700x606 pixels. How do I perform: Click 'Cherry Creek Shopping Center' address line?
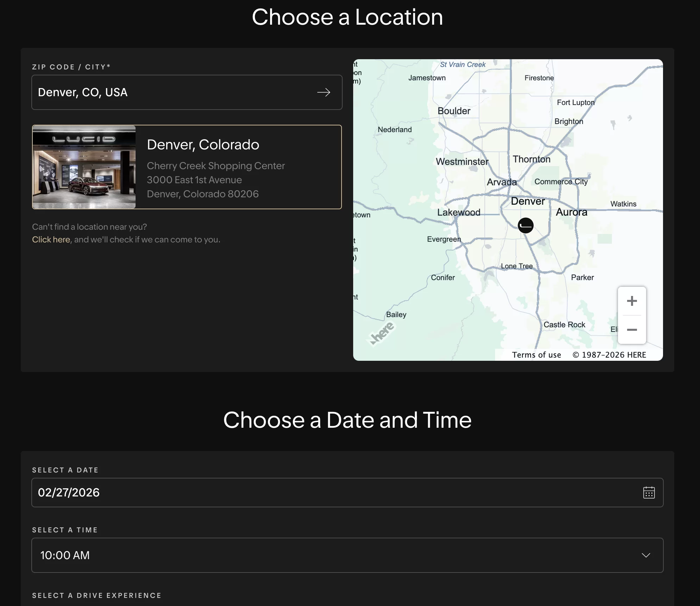(215, 166)
